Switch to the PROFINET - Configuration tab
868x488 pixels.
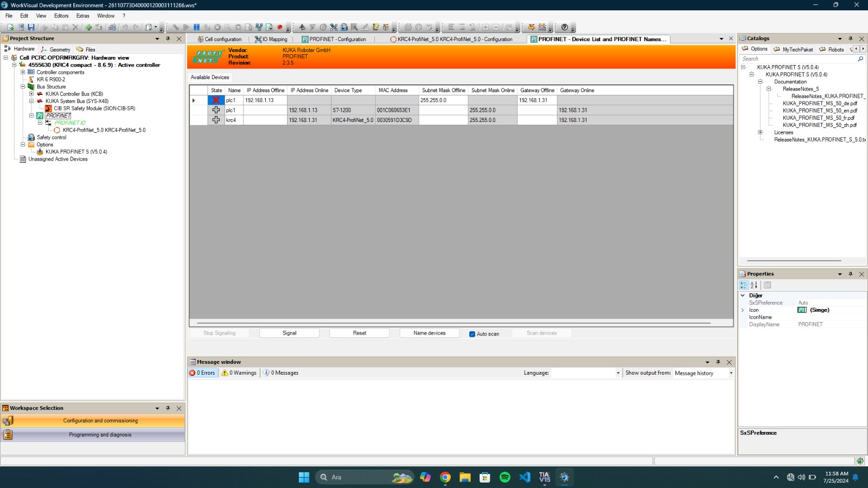pos(334,39)
